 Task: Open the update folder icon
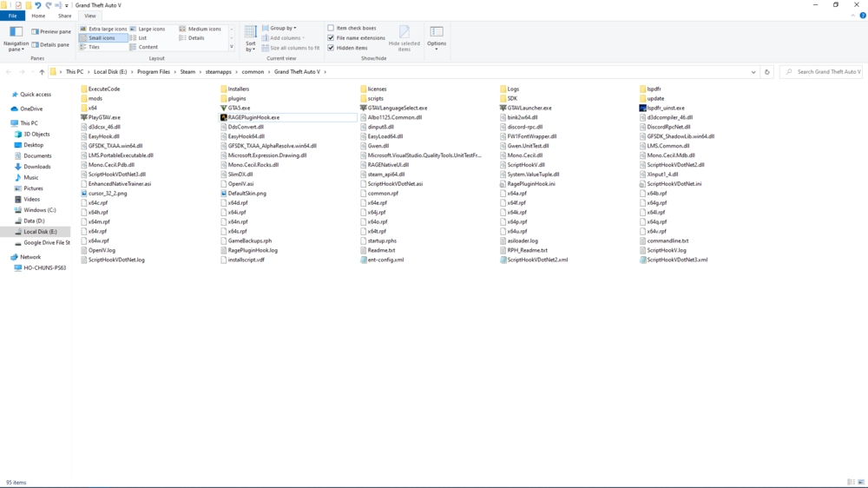point(642,99)
